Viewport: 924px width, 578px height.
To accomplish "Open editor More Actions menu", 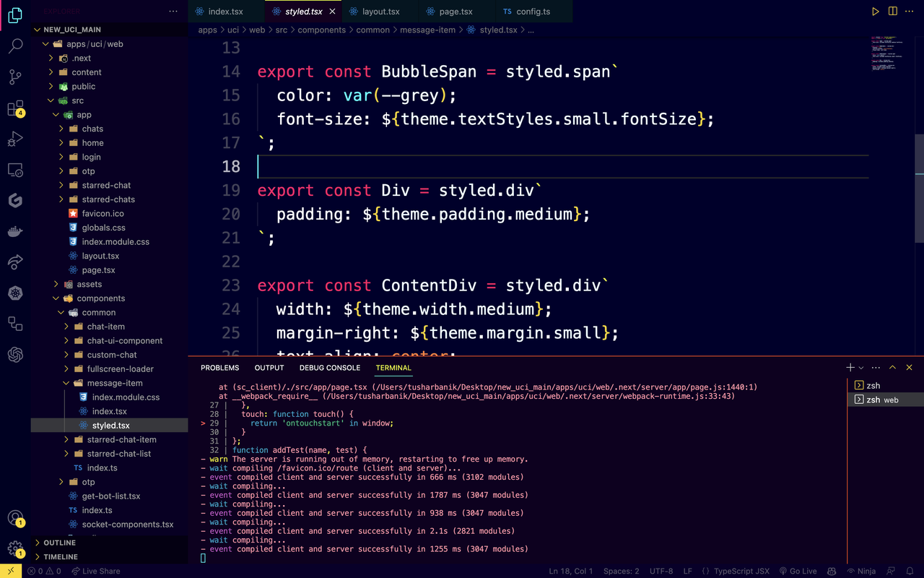I will tap(910, 12).
